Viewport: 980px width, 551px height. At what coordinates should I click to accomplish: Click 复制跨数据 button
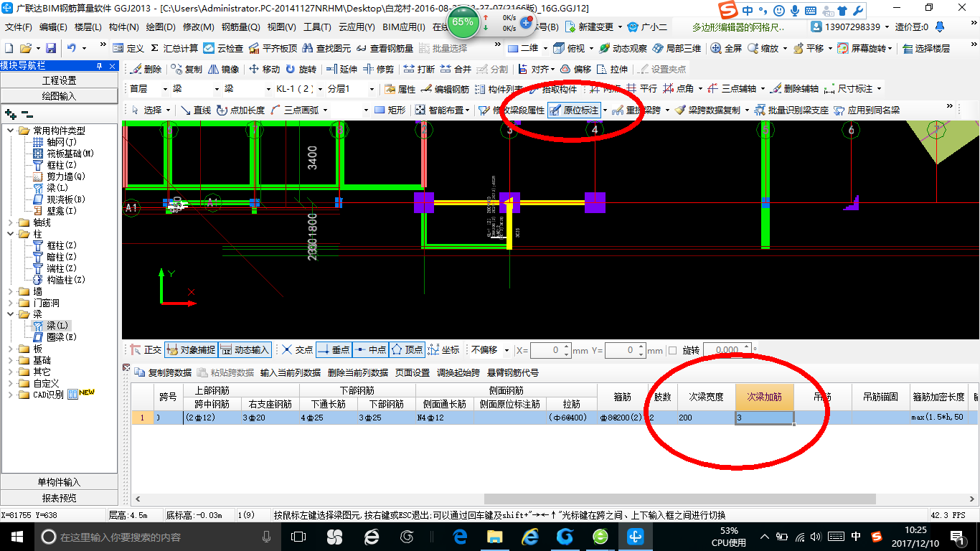164,372
